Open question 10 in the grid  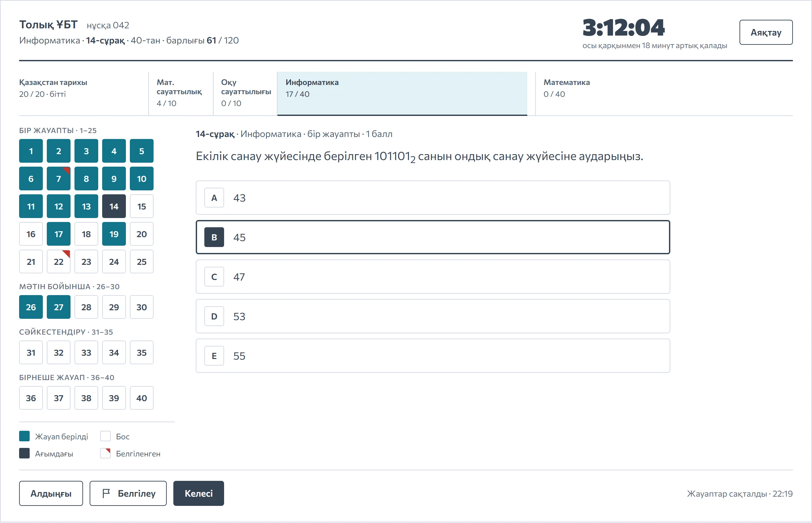pos(142,179)
